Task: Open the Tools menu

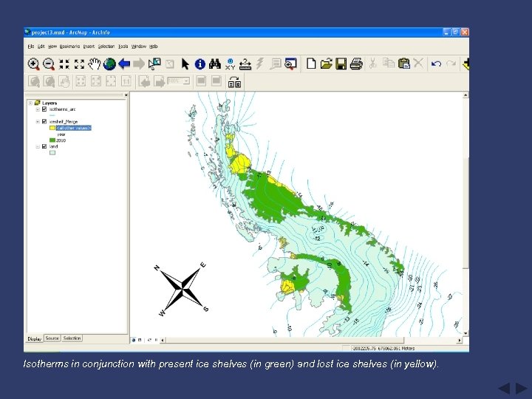Action: pos(123,47)
